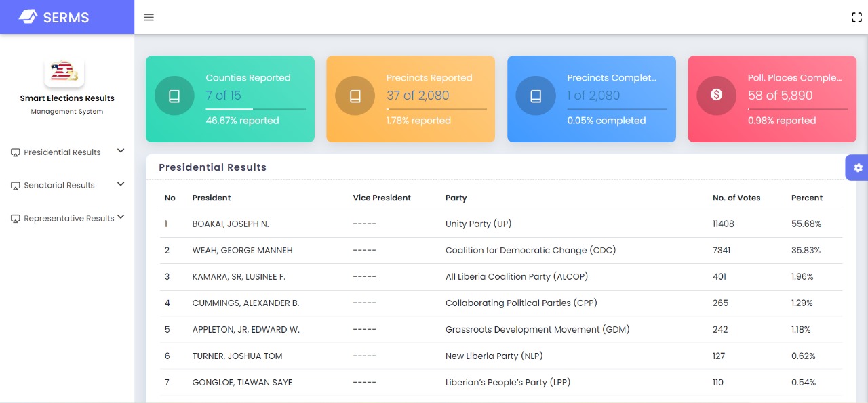Click the Counties Reported progress bar
Screen dimensions: 868x403
coord(256,108)
